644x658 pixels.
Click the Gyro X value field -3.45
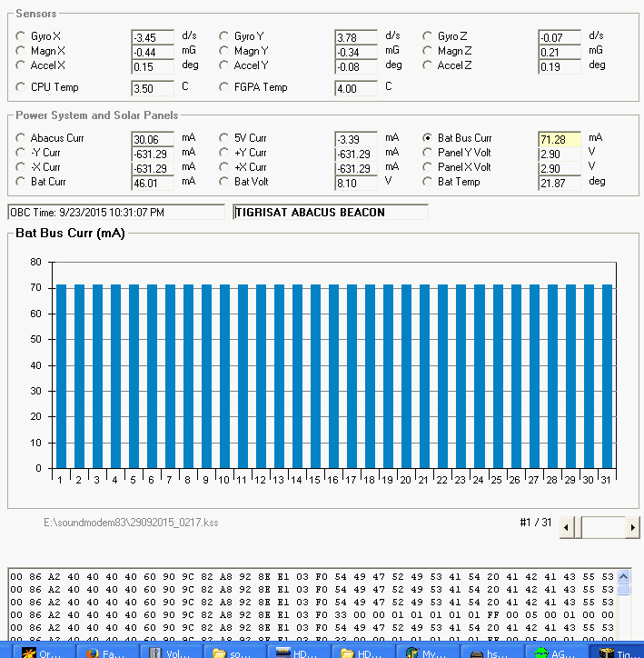(153, 37)
